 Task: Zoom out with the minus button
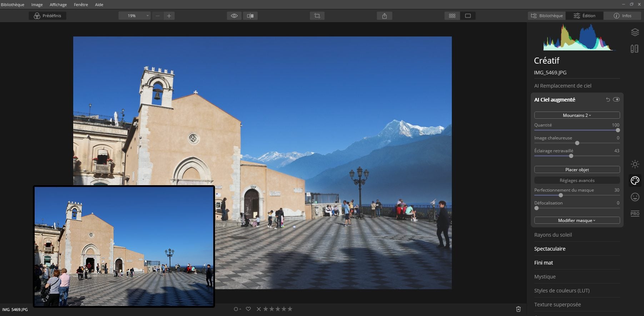(x=158, y=16)
